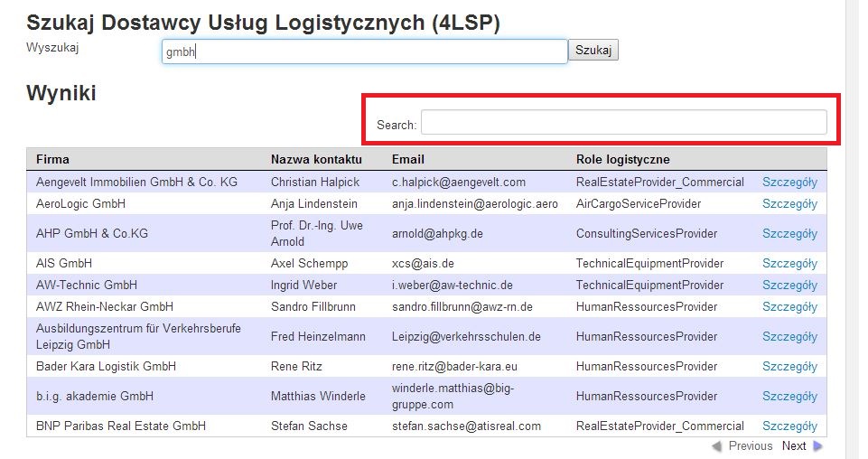Click email c.halpick@aengevelt.com

pyautogui.click(x=459, y=183)
